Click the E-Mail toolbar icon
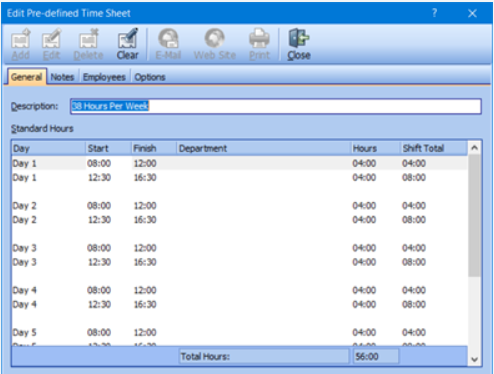Image resolution: width=494 pixels, height=374 pixels. [x=168, y=44]
